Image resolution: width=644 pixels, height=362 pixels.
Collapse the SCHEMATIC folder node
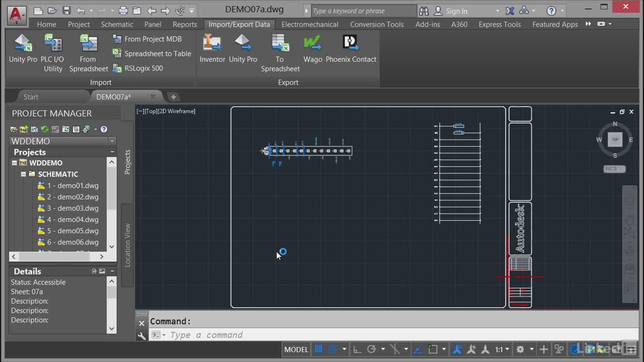point(23,174)
